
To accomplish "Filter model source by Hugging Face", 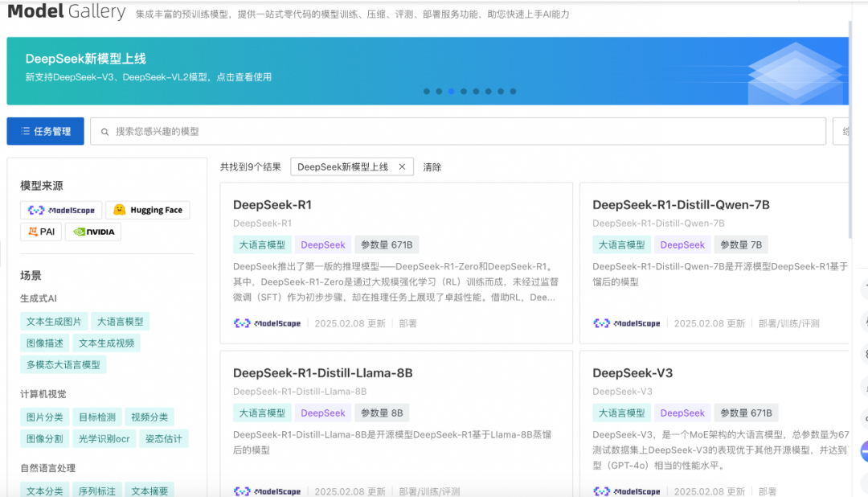I will 148,210.
